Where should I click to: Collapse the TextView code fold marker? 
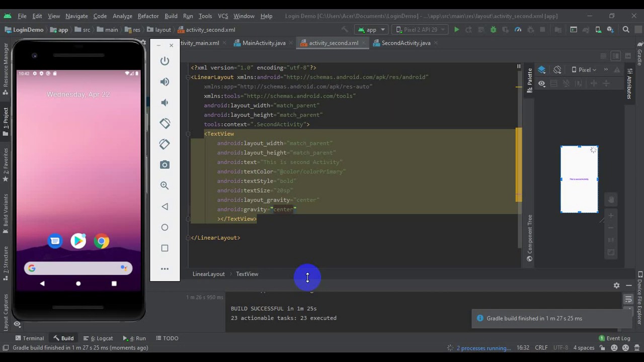(x=187, y=134)
